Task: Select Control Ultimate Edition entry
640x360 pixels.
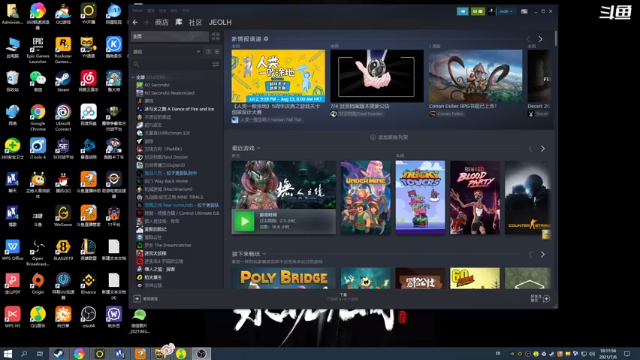Action: pyautogui.click(x=181, y=213)
